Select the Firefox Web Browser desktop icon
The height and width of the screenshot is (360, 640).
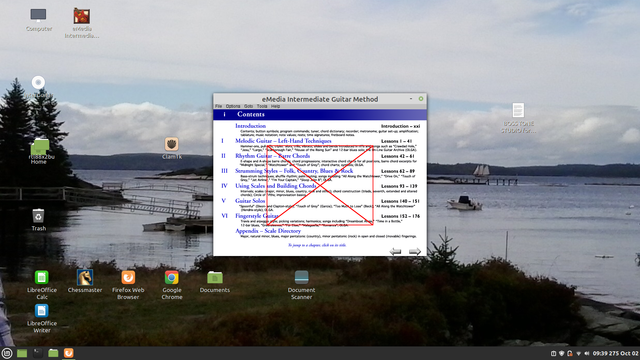128,284
